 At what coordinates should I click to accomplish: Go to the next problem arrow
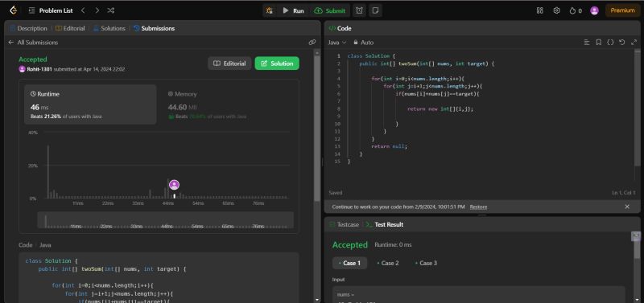(97, 10)
